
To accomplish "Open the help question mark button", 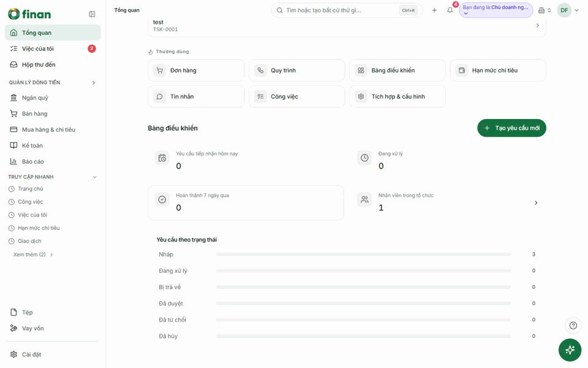I will pyautogui.click(x=573, y=326).
